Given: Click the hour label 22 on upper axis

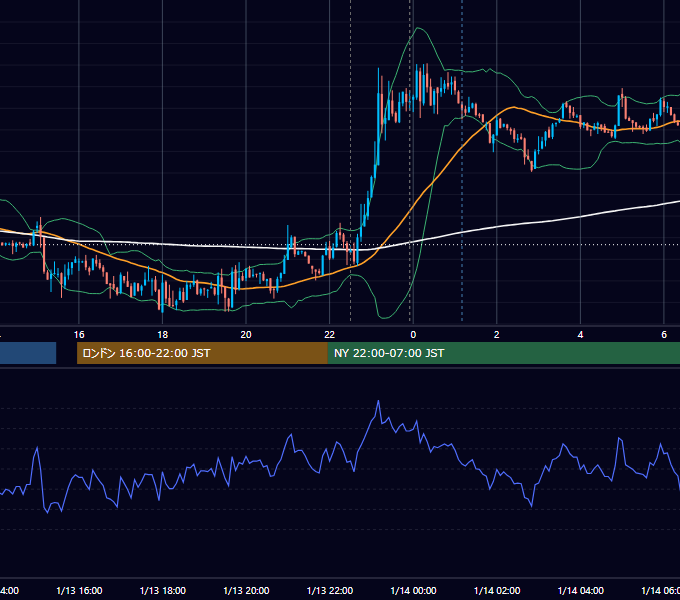Looking at the screenshot, I should point(330,335).
